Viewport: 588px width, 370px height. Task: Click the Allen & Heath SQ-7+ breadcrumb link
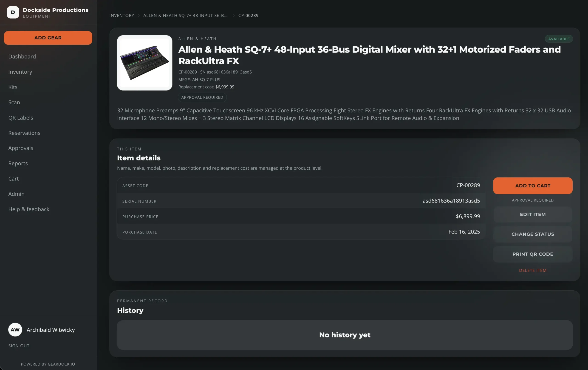(x=185, y=15)
